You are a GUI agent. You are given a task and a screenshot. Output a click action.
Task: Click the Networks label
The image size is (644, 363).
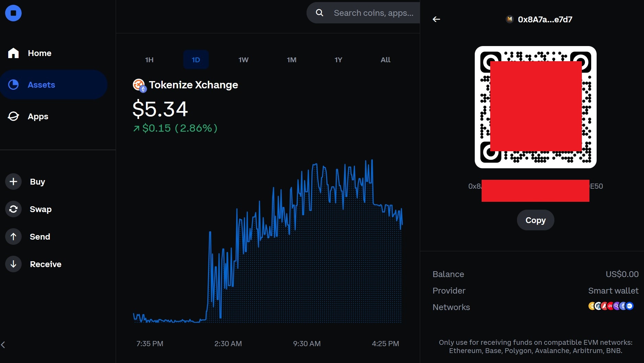click(451, 307)
